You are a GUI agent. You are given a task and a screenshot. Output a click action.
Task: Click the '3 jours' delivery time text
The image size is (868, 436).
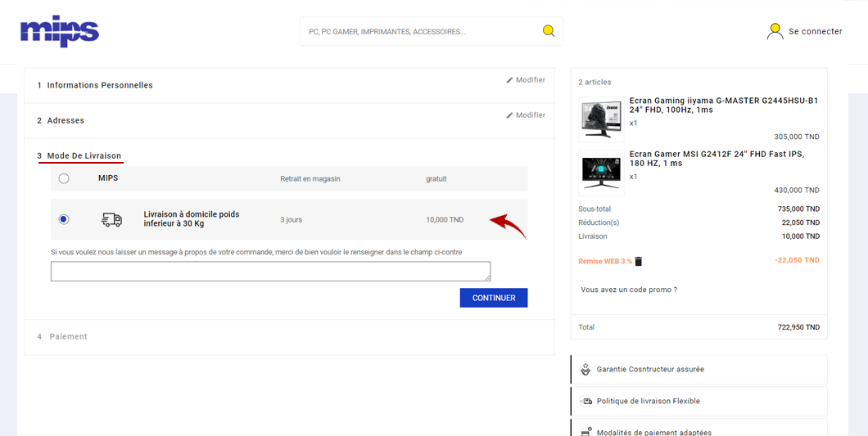tap(292, 220)
